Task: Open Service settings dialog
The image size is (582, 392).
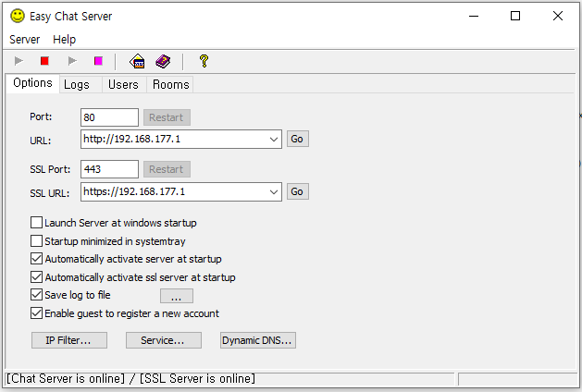Action: point(164,340)
